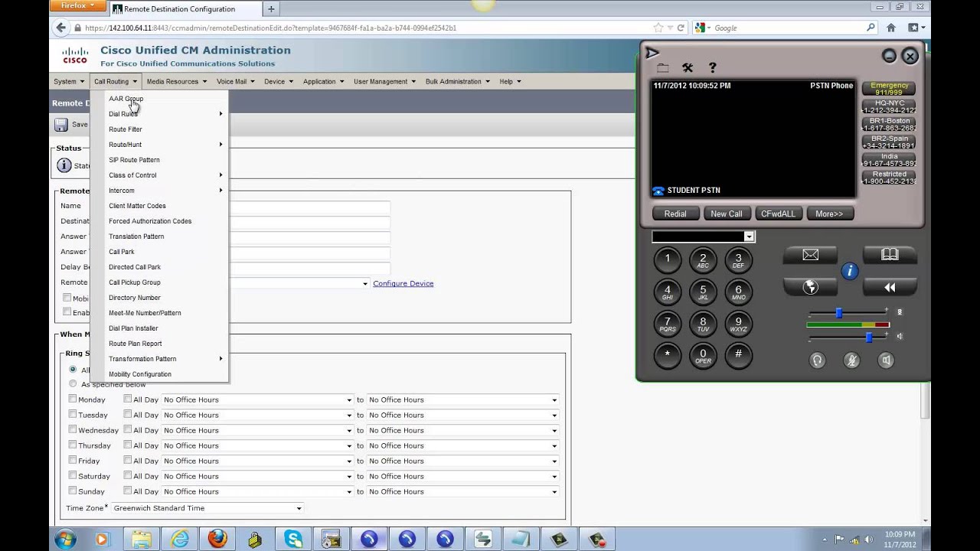The height and width of the screenshot is (551, 980).
Task: Select the As specified below radio button
Action: [73, 383]
